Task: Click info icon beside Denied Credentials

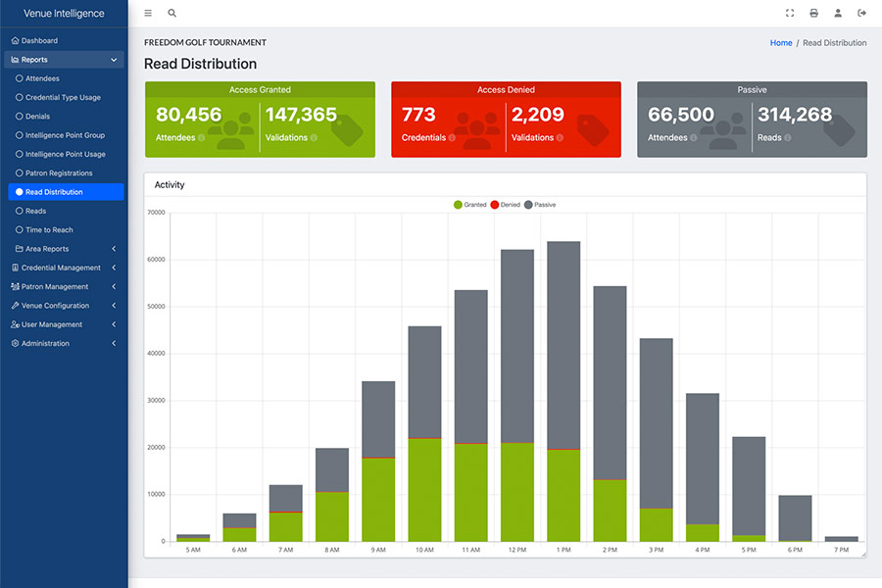Action: click(452, 138)
